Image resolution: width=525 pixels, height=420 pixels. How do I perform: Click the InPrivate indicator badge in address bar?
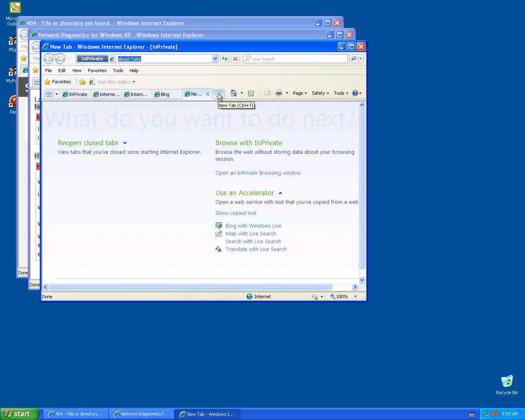[92, 59]
